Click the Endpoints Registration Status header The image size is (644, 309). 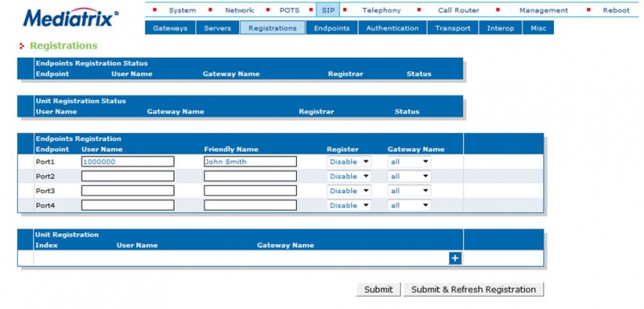coord(92,64)
